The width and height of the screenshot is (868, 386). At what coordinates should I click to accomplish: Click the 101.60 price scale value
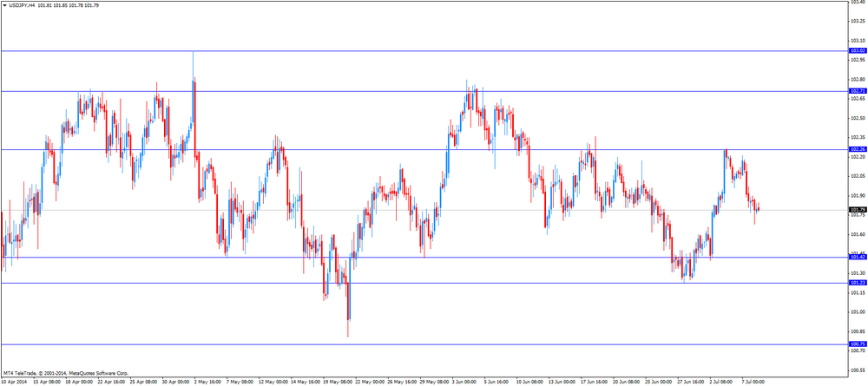858,234
